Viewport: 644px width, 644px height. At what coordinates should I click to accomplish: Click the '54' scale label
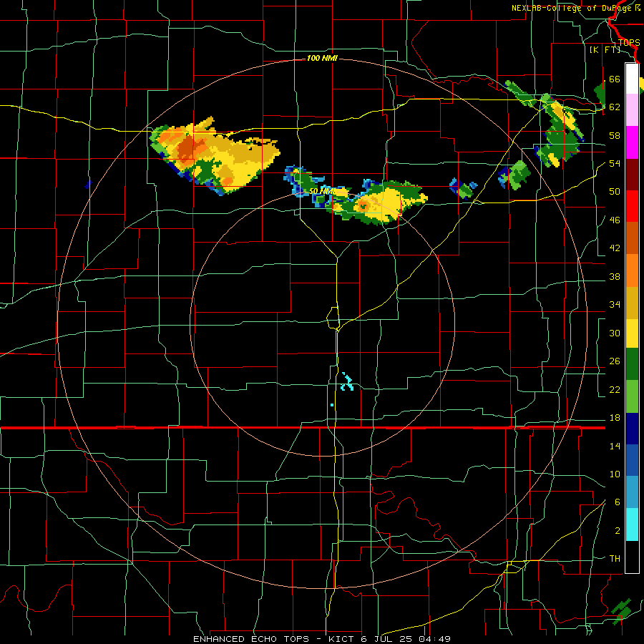[615, 163]
